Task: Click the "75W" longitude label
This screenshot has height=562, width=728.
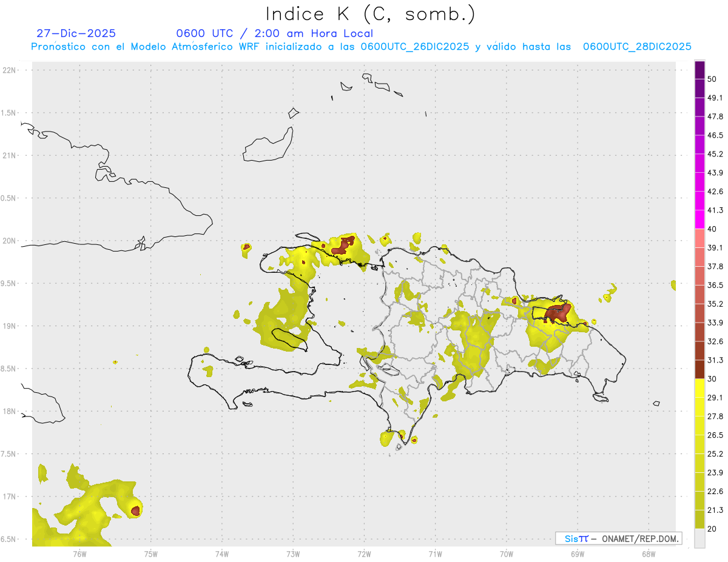Action: 150,554
